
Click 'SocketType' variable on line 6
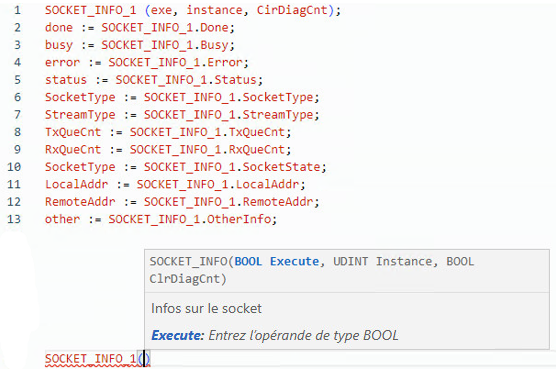coord(80,97)
